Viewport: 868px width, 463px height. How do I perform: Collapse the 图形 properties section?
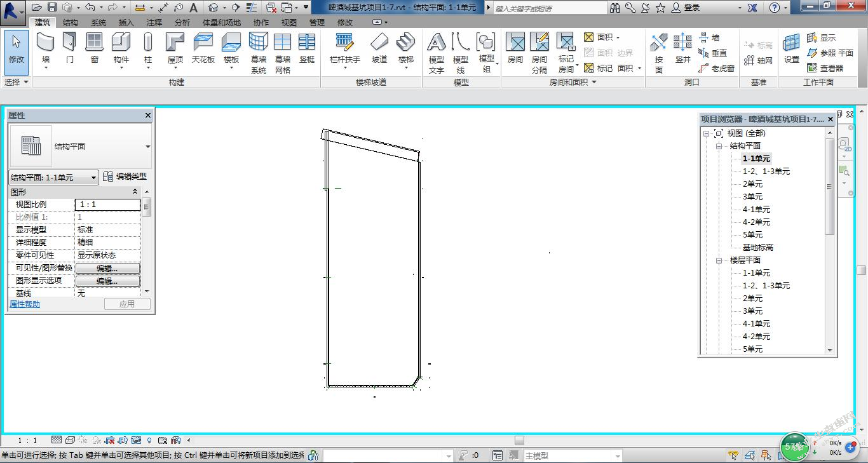pos(135,192)
